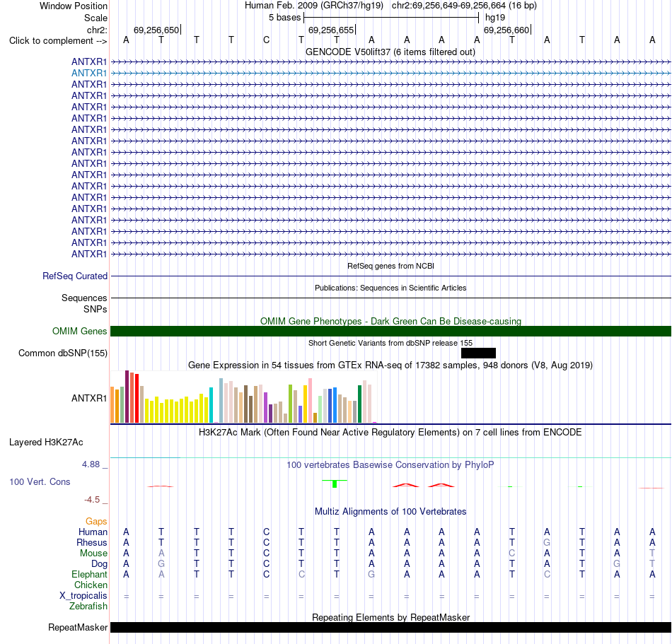Screen dimensions: 672x644
Task: Click the 'RefSeq genes from NCBI' title
Action: point(390,266)
